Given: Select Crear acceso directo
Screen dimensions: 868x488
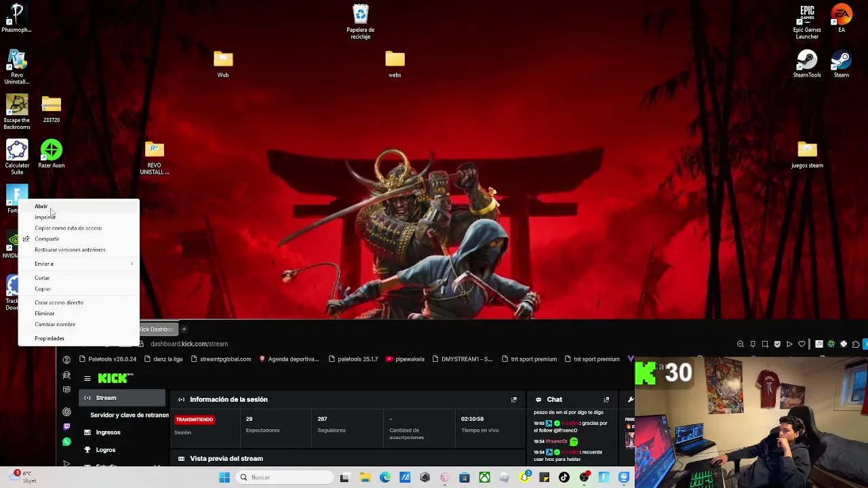Looking at the screenshot, I should point(79,302).
